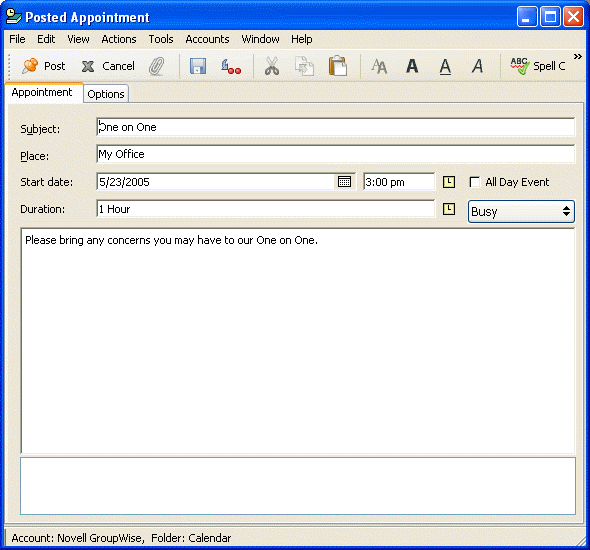Viewport: 590px width, 550px height.
Task: Click into the Place field
Action: click(x=335, y=154)
